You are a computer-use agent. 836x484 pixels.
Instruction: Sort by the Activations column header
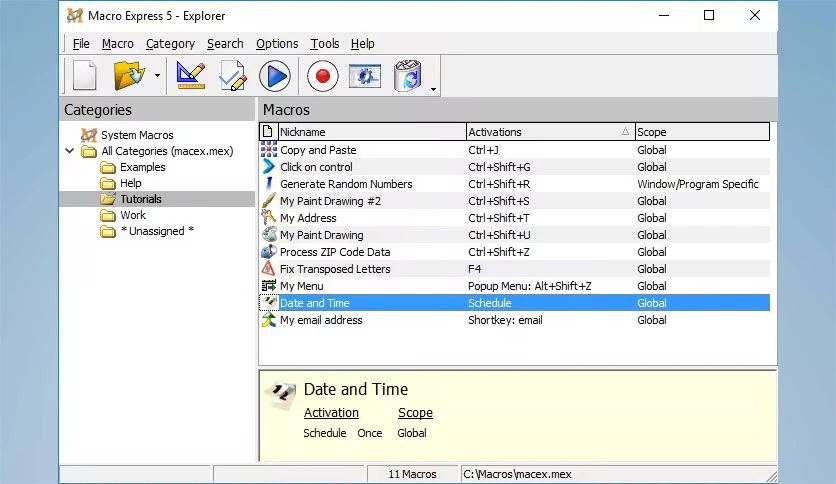550,132
